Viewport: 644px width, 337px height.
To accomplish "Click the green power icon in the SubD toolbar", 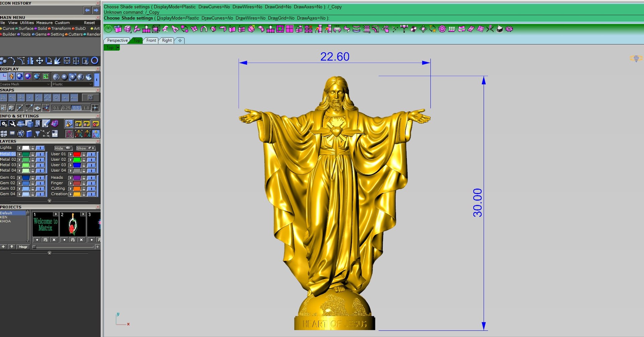I will click(x=108, y=29).
